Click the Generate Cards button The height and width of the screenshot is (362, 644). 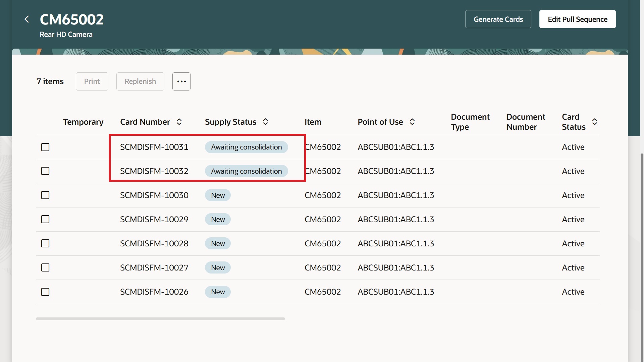pyautogui.click(x=498, y=19)
